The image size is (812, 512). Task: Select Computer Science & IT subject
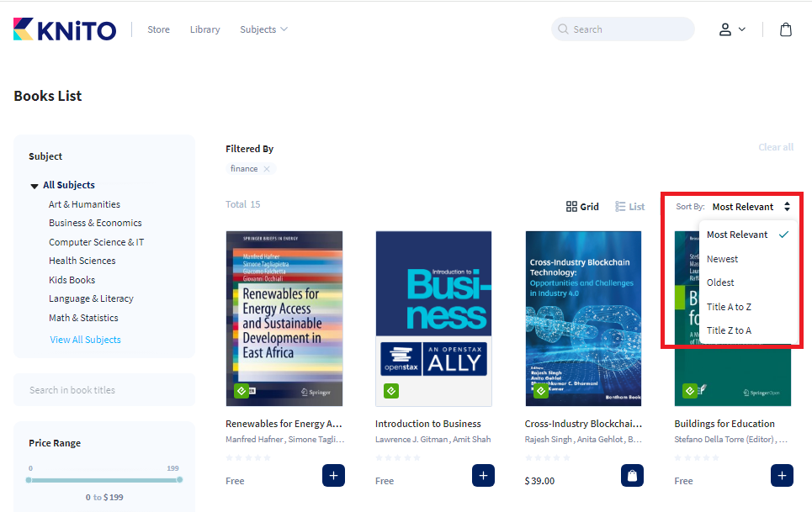pos(96,242)
